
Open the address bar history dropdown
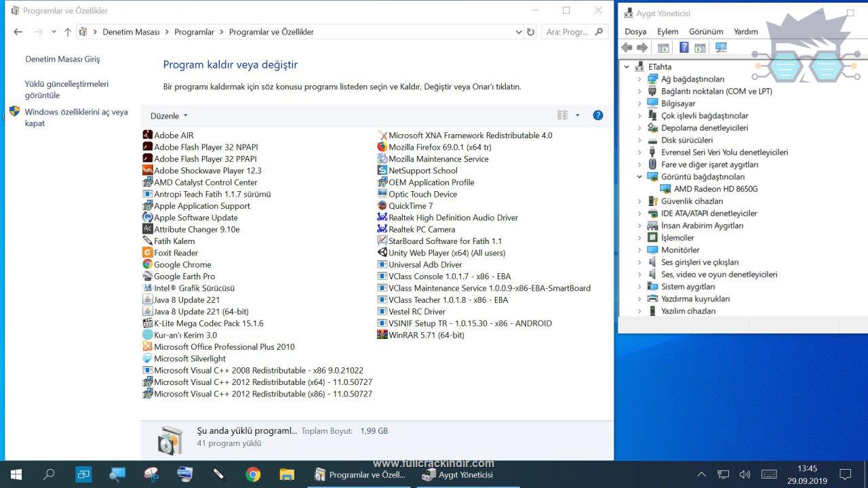coord(519,32)
